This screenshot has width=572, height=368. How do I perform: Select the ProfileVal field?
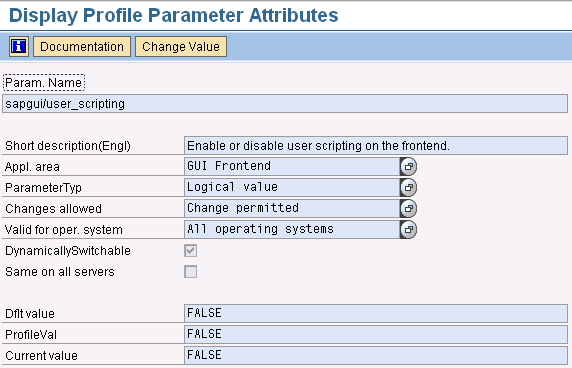(x=376, y=334)
